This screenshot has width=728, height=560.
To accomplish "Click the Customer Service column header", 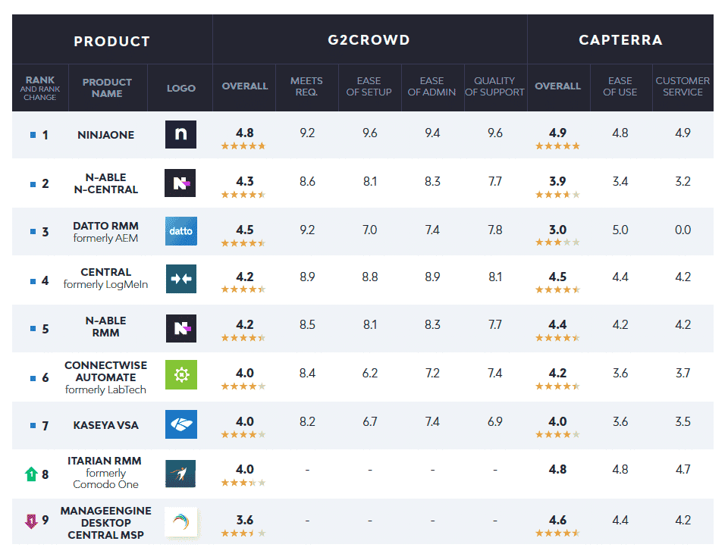I will click(682, 86).
